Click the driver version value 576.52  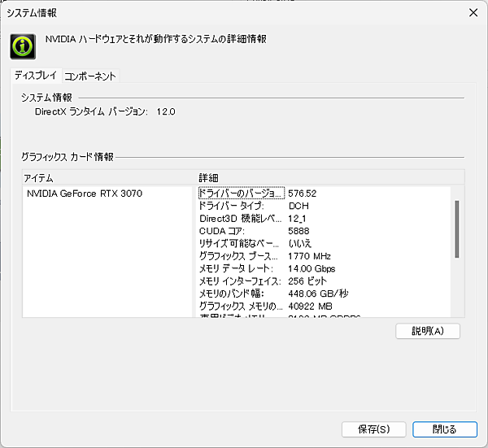303,194
